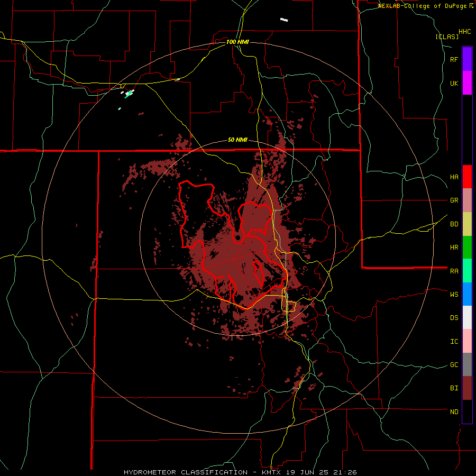
Task: Click the GR legend label
Action: (x=454, y=200)
